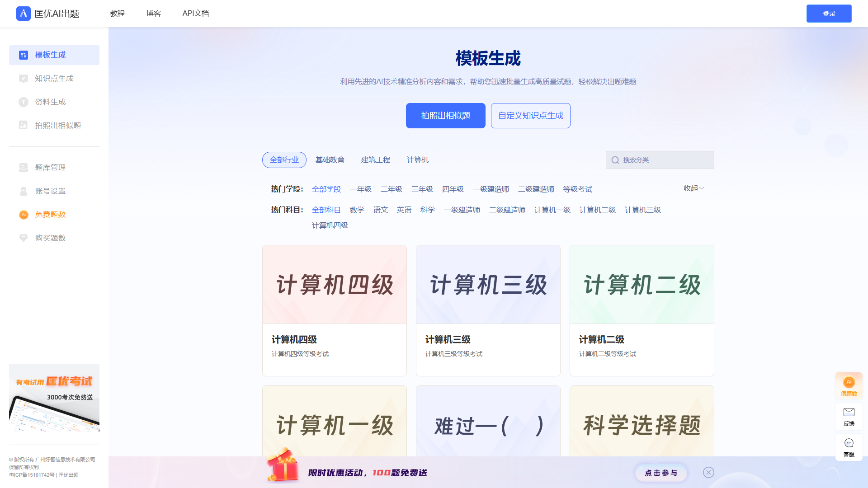Open the 客服 chat icon
The width and height of the screenshot is (868, 488).
[x=849, y=443]
